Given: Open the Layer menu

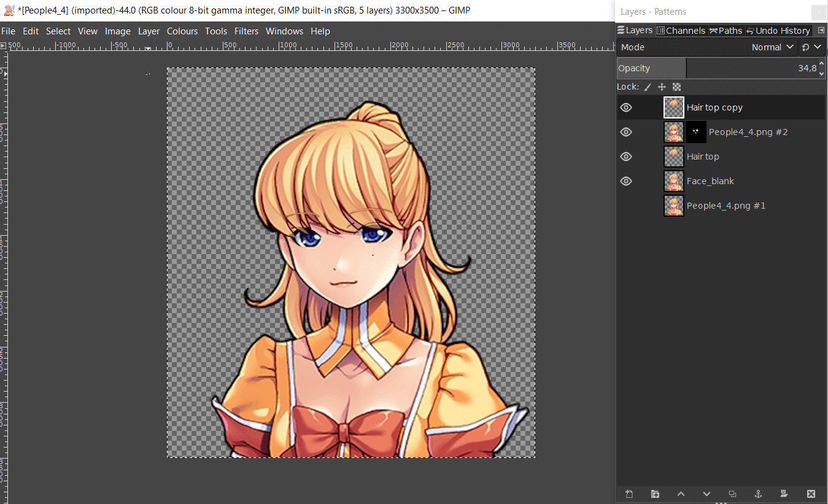Looking at the screenshot, I should tap(149, 31).
